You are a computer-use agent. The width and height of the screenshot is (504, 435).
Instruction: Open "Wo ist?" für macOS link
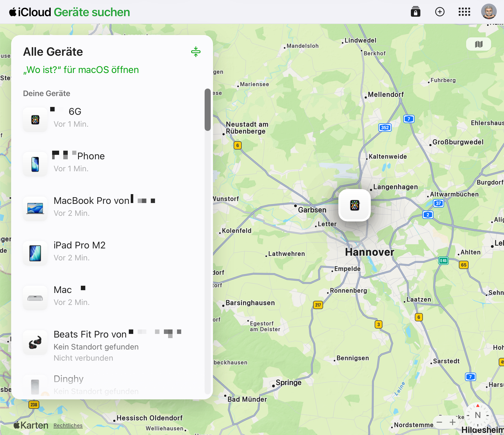(x=81, y=70)
